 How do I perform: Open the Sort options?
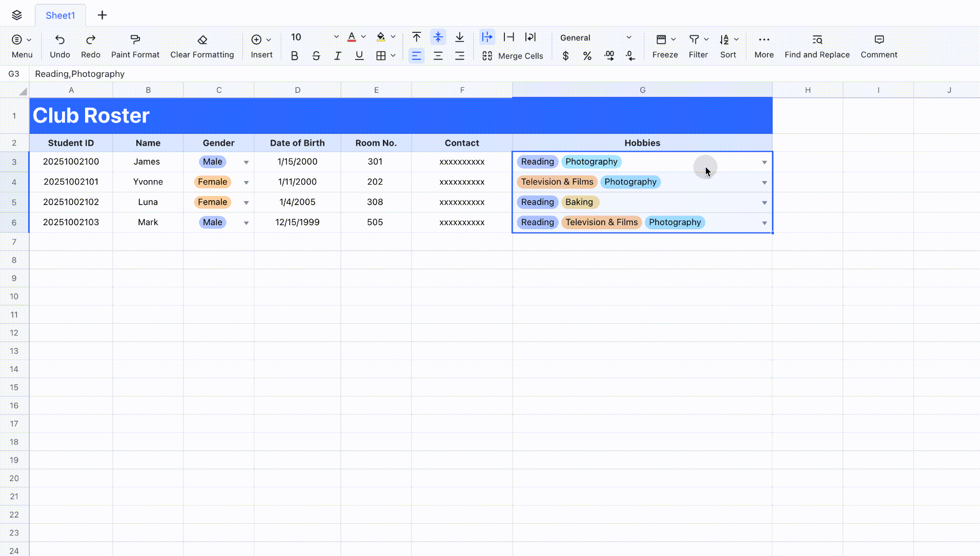pos(728,46)
